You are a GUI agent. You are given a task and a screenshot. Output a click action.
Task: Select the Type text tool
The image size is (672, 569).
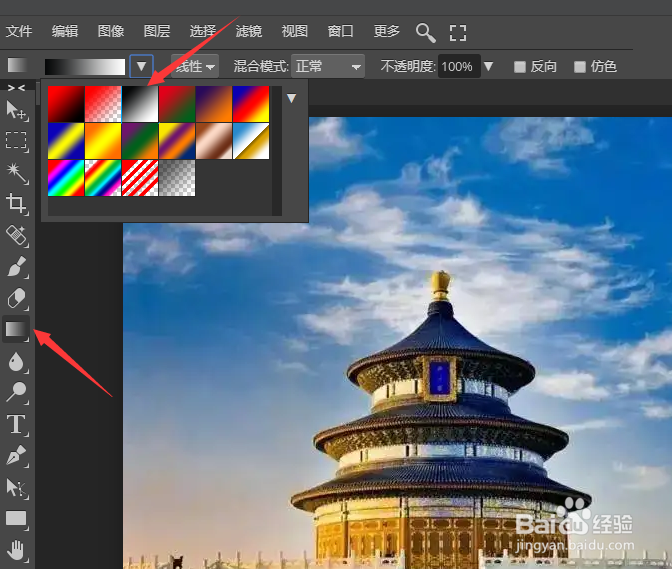click(x=16, y=424)
